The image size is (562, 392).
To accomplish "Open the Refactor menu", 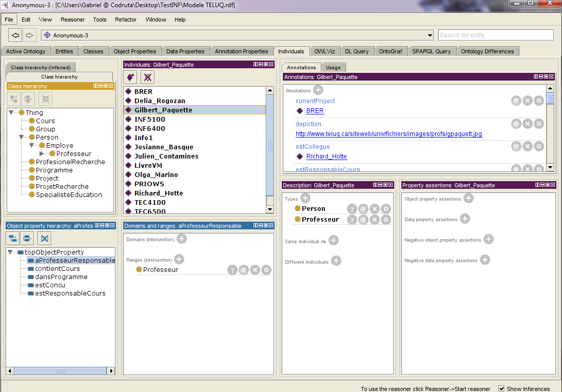I will point(125,19).
